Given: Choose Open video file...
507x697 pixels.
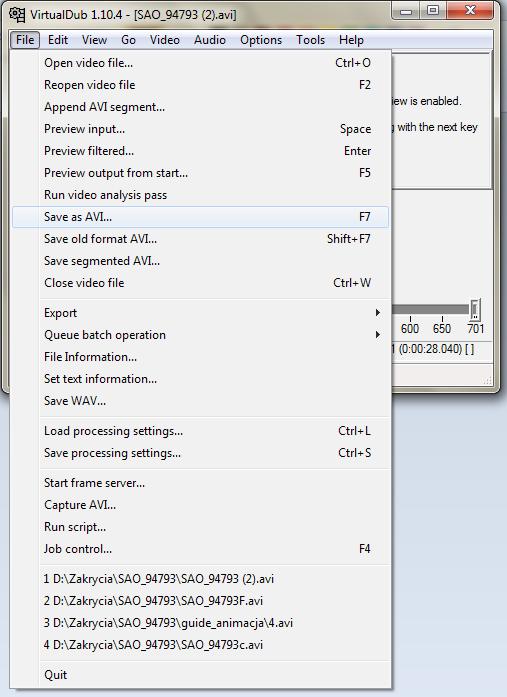Looking at the screenshot, I should [x=200, y=63].
